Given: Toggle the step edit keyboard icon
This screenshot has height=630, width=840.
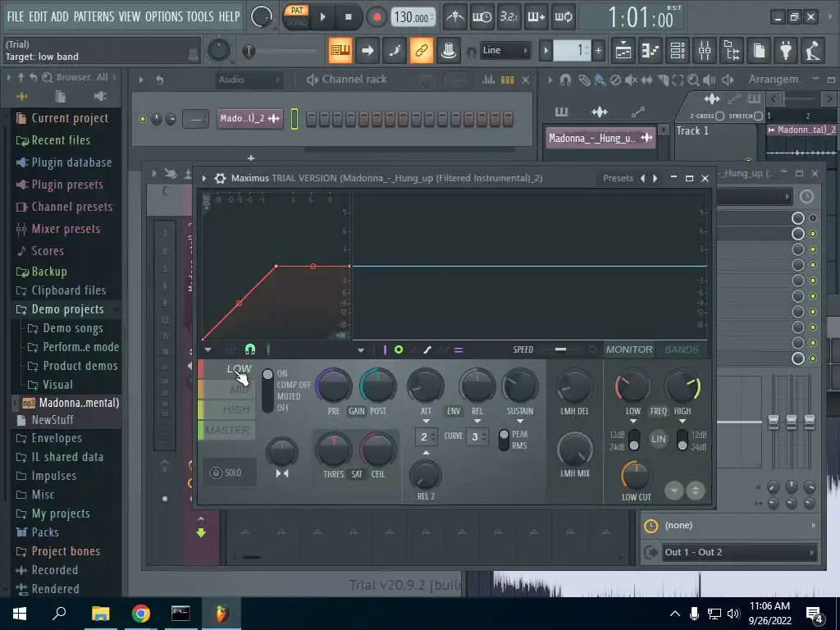Looking at the screenshot, I should [x=340, y=51].
